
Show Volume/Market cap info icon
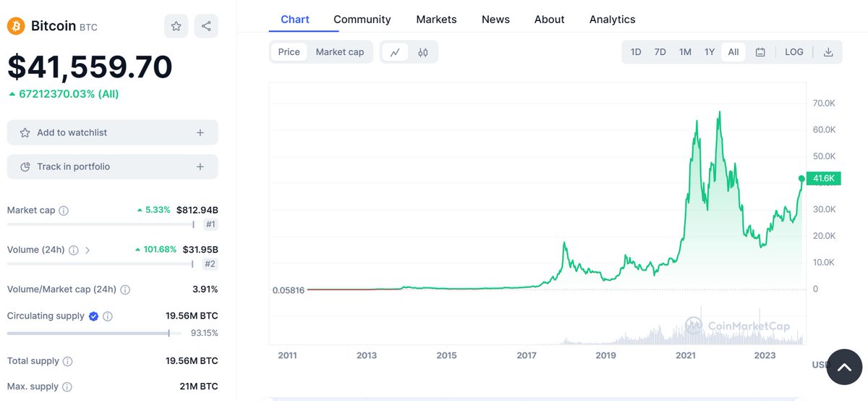point(125,290)
